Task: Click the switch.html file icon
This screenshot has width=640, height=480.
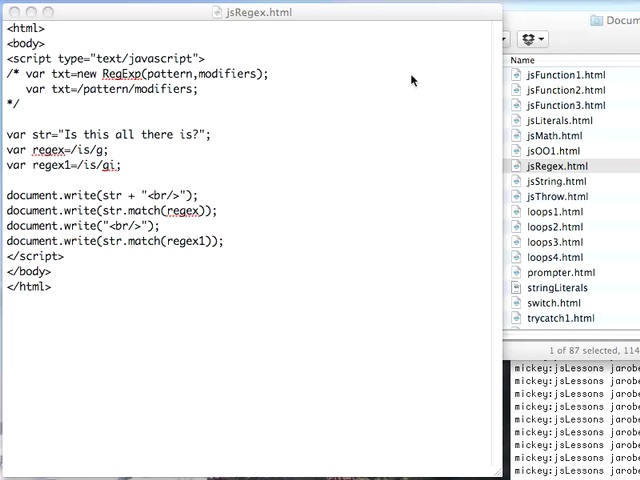Action: click(516, 303)
